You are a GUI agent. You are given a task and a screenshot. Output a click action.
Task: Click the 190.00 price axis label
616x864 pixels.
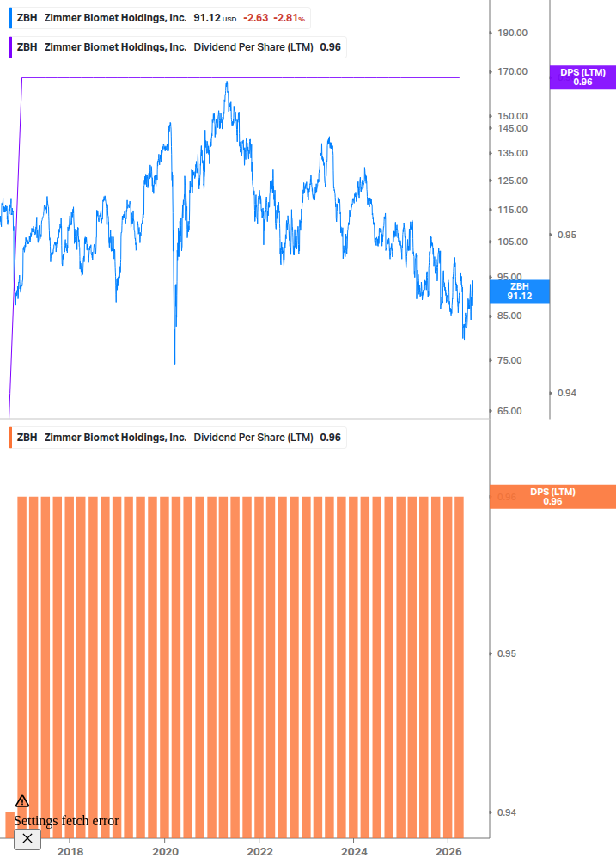[x=513, y=33]
